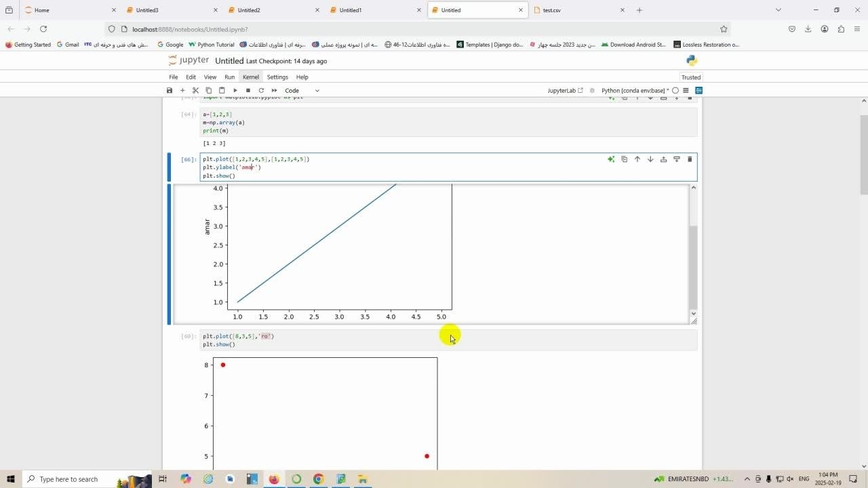Click the output area vertical scrollbar
Viewport: 868px width, 488px height.
[693, 264]
